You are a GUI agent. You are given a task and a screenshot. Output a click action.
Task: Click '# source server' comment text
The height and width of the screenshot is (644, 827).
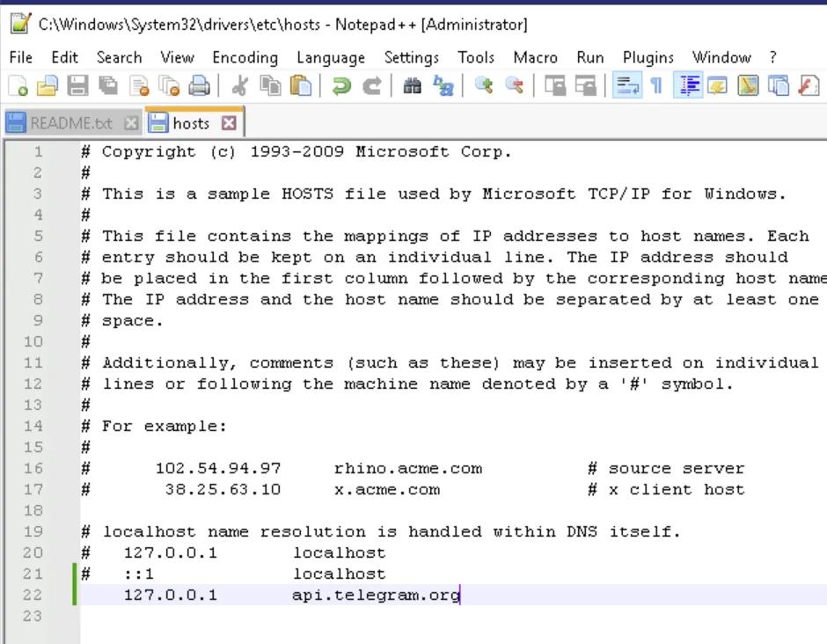coord(666,468)
